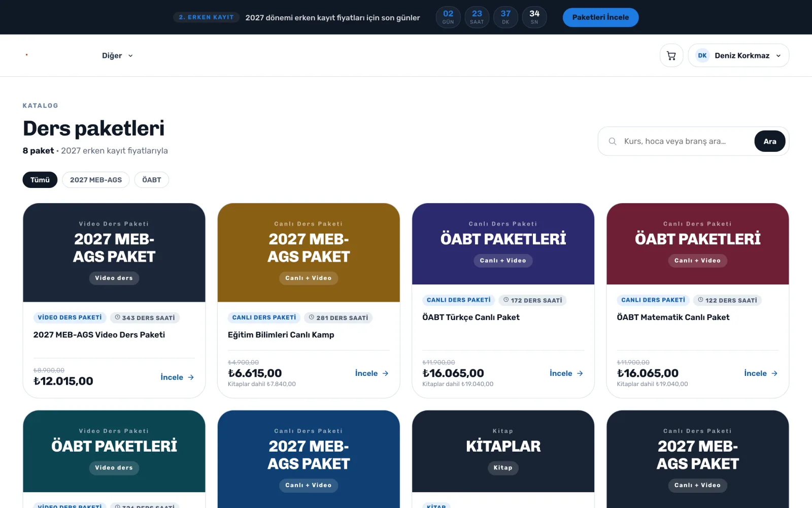Click the VİDEO DERS PAKETİ badge on first card
The height and width of the screenshot is (508, 812).
[70, 317]
